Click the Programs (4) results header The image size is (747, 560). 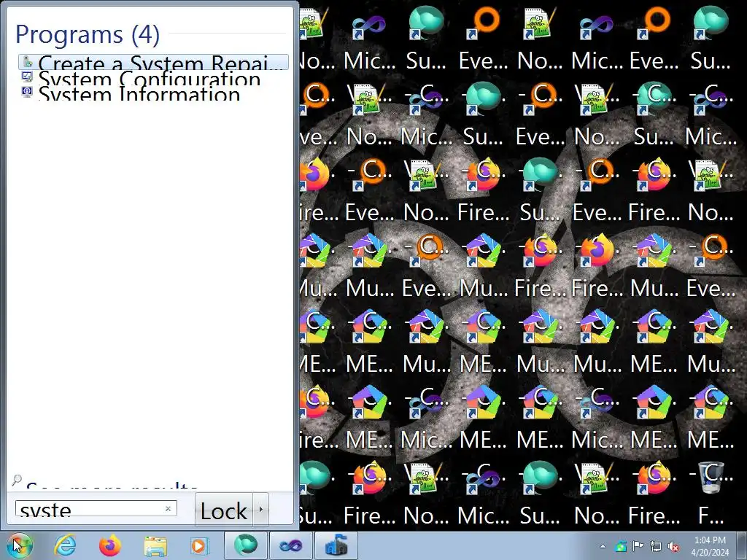(x=88, y=34)
